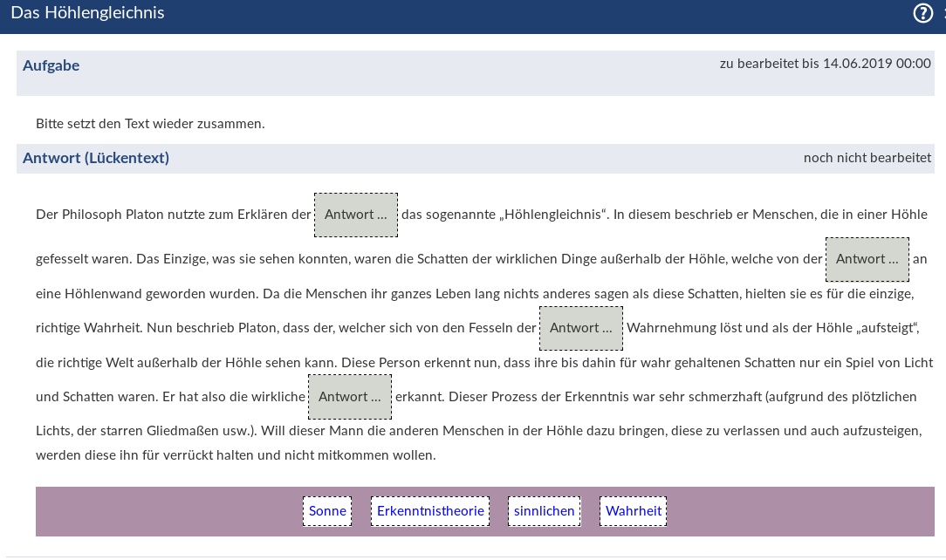The width and height of the screenshot is (946, 560).
Task: Click the 'noch nicht bearbeitet' status label
Action: coord(867,158)
